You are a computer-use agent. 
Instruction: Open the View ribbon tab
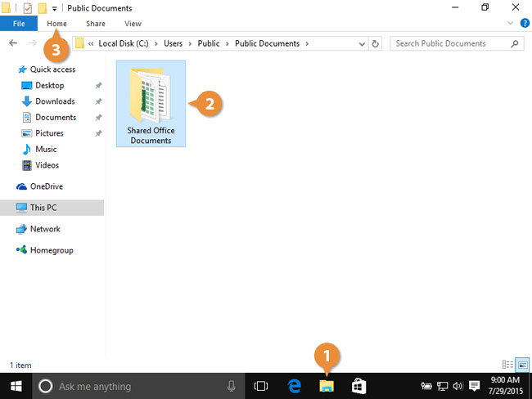pos(133,24)
